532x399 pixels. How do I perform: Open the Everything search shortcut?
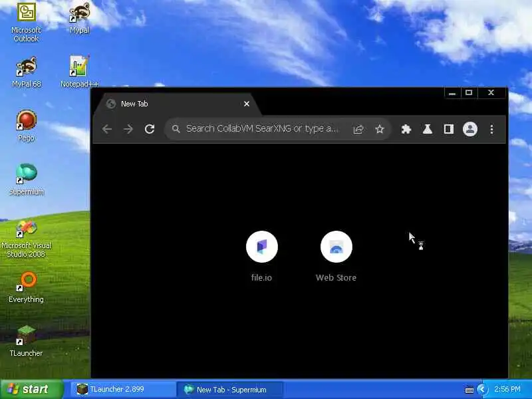26,287
